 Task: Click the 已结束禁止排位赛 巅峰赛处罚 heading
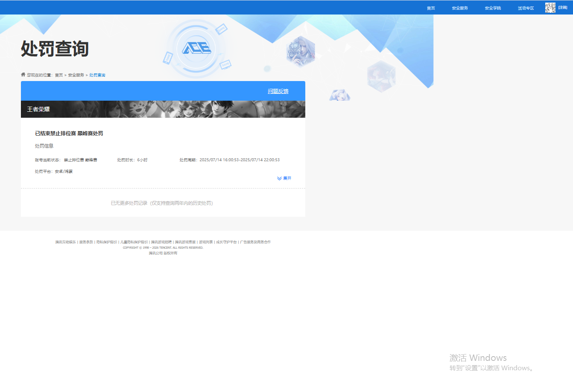tap(69, 134)
